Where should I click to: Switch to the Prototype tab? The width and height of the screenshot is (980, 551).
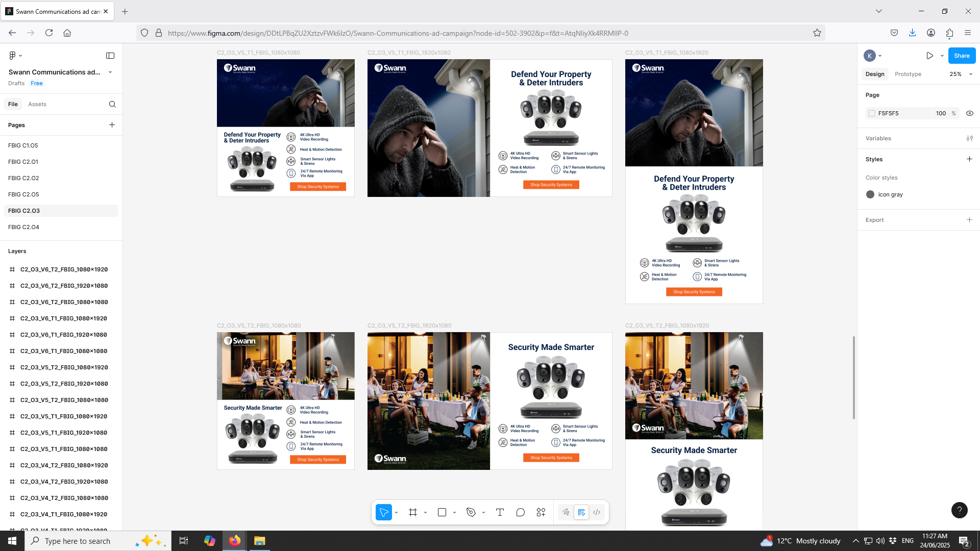[x=908, y=74]
